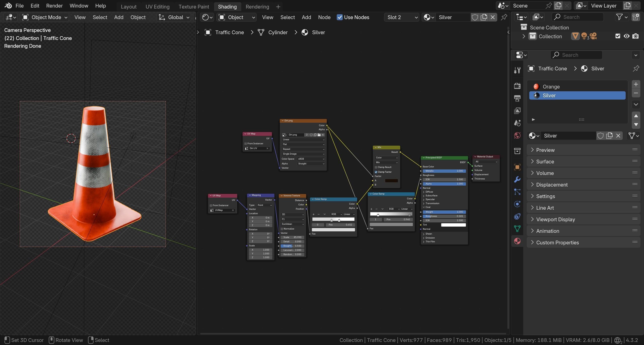
Task: Expand the Surface panel
Action: (x=545, y=162)
